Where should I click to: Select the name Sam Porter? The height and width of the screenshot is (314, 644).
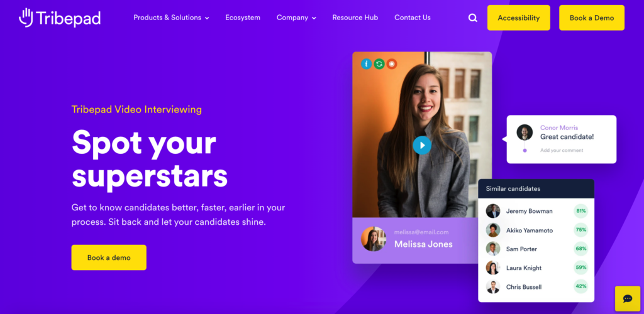(x=521, y=249)
